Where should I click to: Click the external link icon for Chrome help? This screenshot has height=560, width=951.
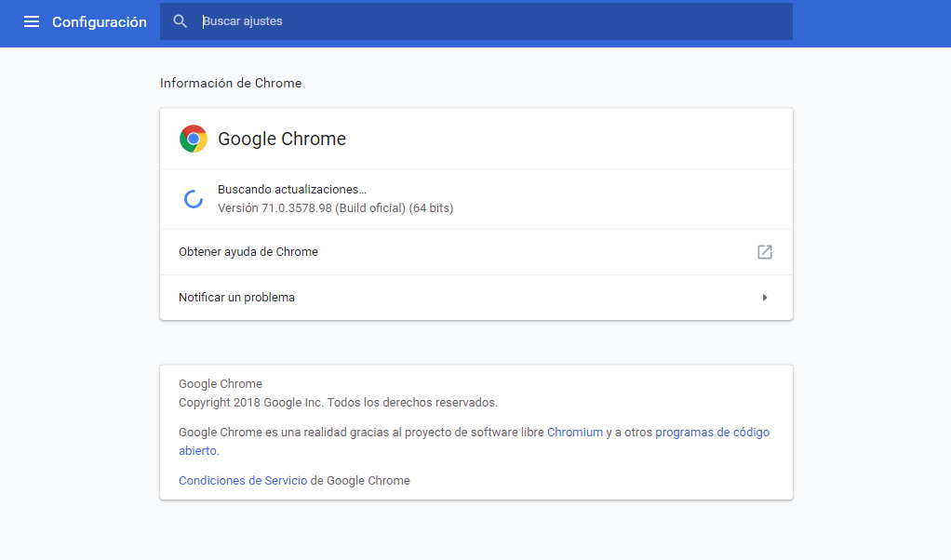point(765,252)
